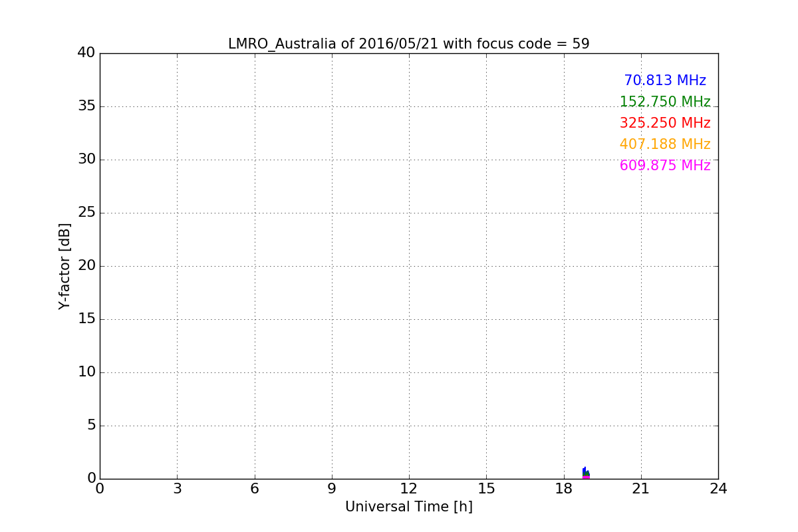
Task: Click the y-axis tick label 15
Action: 86,319
